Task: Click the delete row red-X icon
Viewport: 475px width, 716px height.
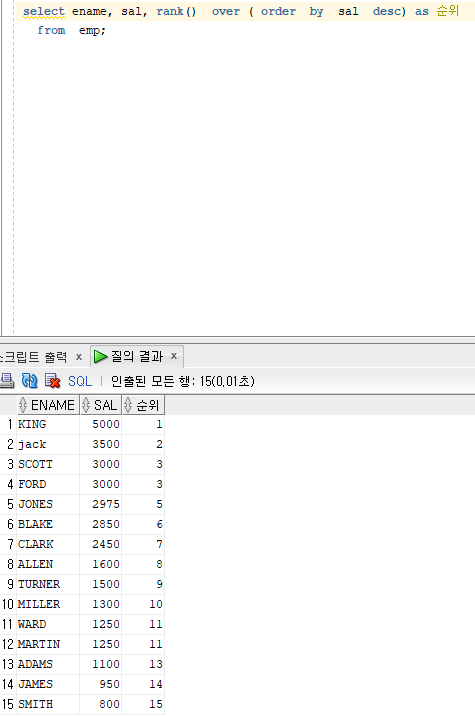Action: (x=53, y=380)
